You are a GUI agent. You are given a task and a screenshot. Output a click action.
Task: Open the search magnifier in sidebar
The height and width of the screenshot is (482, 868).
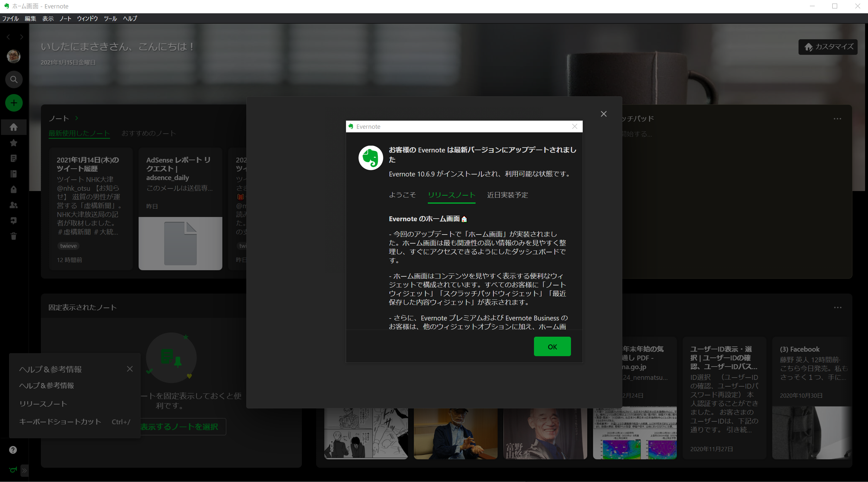click(14, 79)
